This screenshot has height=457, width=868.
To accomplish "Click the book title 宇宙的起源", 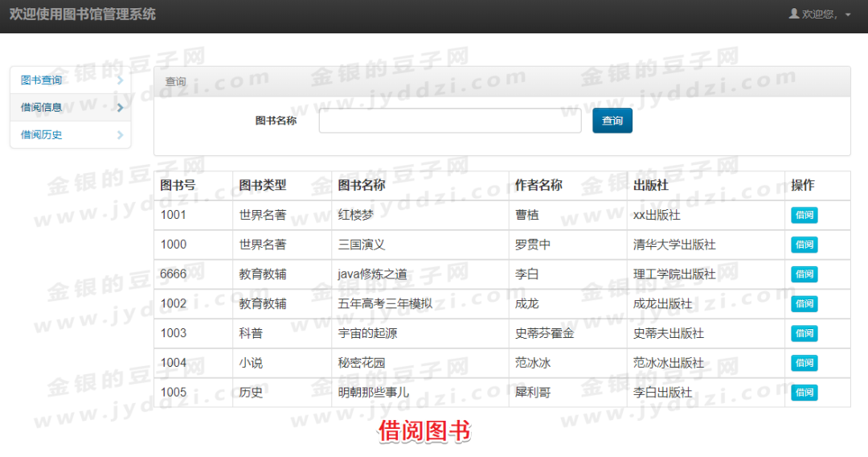I will point(367,333).
